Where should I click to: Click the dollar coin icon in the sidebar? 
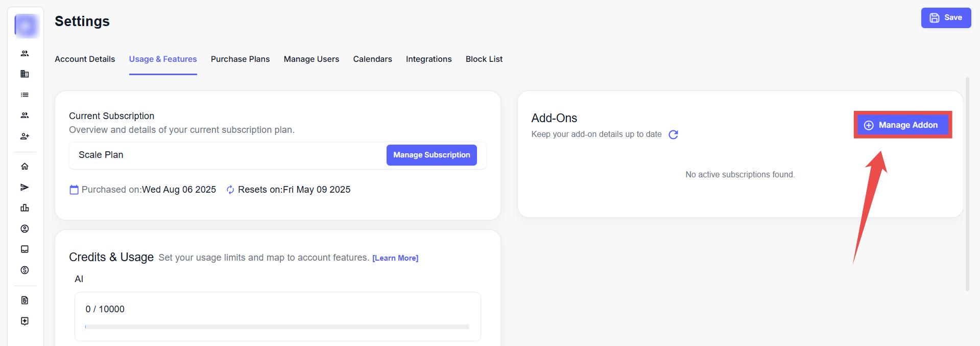point(25,270)
